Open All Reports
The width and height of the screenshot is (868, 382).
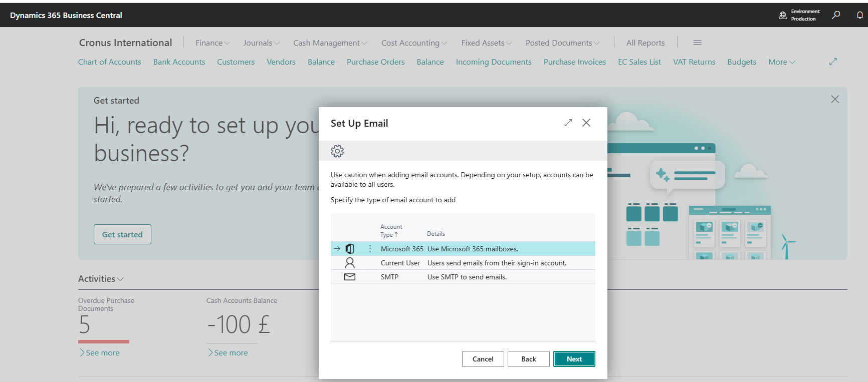point(645,43)
